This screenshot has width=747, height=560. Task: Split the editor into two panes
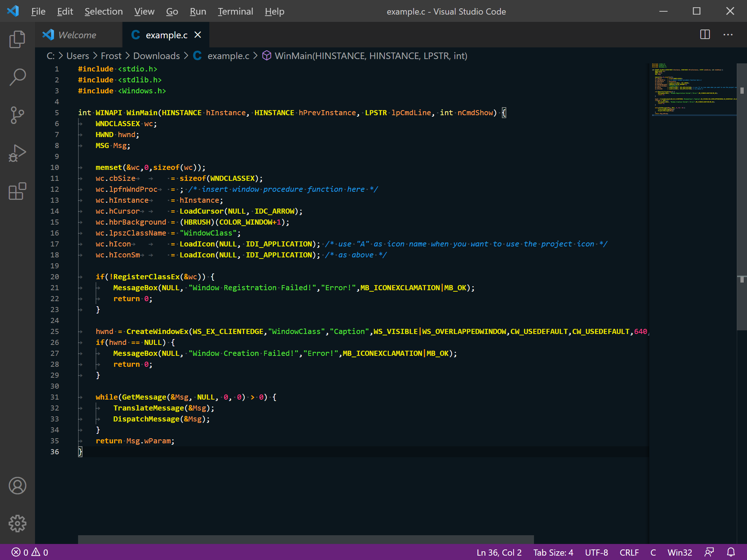[x=705, y=35]
